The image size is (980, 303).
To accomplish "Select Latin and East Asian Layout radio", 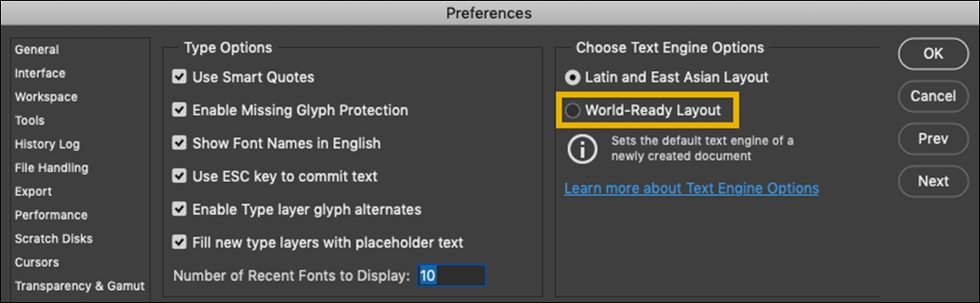I will [x=573, y=78].
